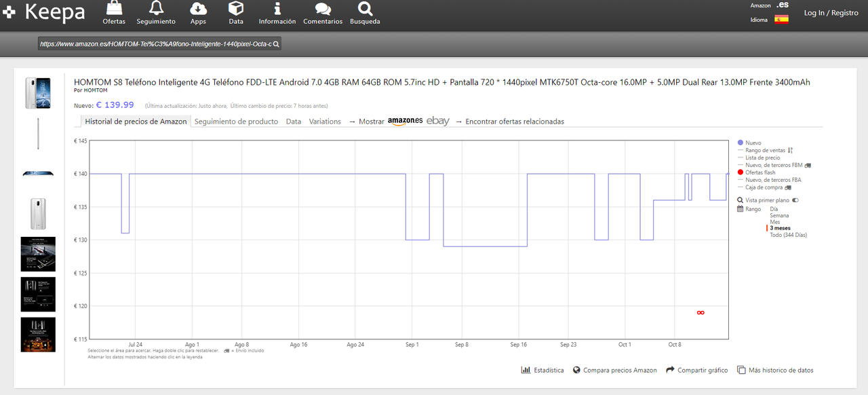This screenshot has width=868, height=395.
Task: Click the share arrow Compartir gráfico icon
Action: [670, 370]
